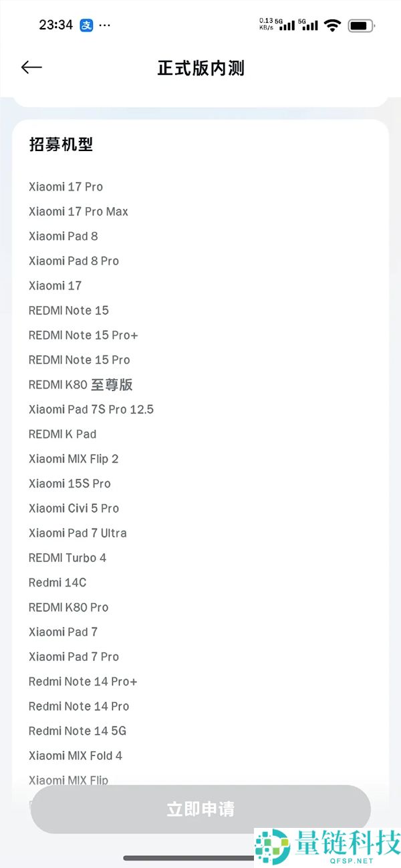Choose REDMI K80 至尊版 model
This screenshot has height=868, width=401.
click(80, 385)
